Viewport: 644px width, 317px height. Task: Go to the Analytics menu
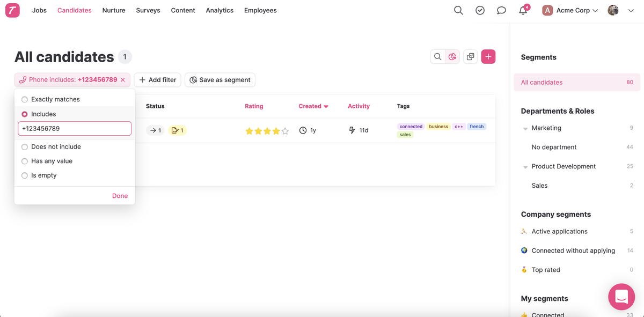coord(219,10)
